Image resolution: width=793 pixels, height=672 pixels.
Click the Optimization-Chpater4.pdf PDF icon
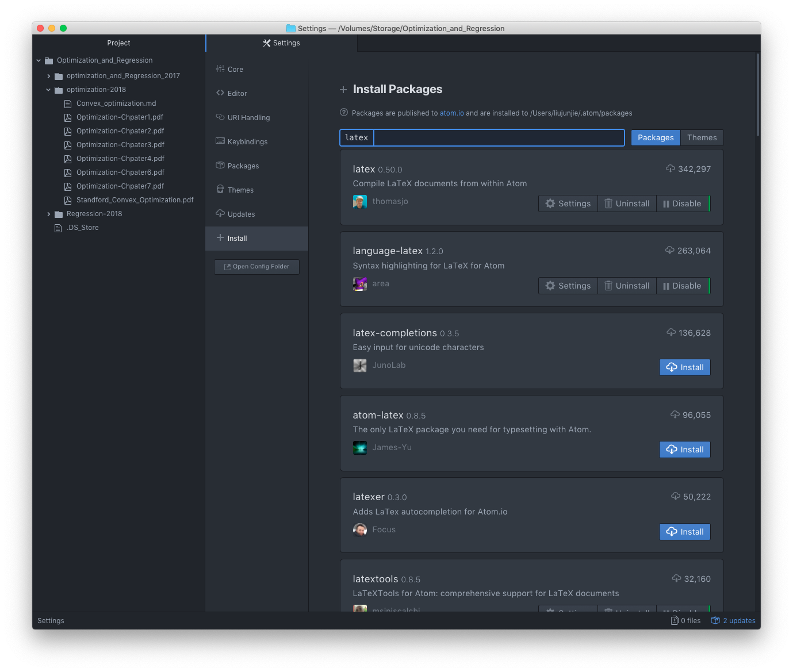click(68, 159)
